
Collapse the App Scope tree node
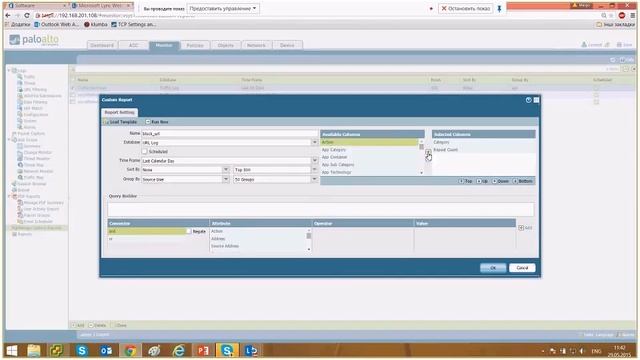click(9, 140)
